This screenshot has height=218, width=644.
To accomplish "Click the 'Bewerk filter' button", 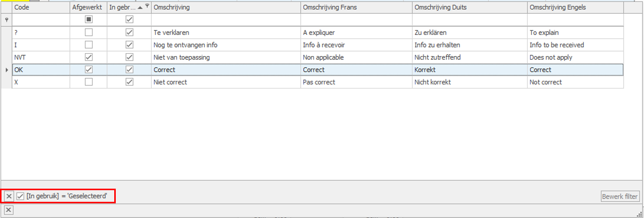I will [x=620, y=196].
